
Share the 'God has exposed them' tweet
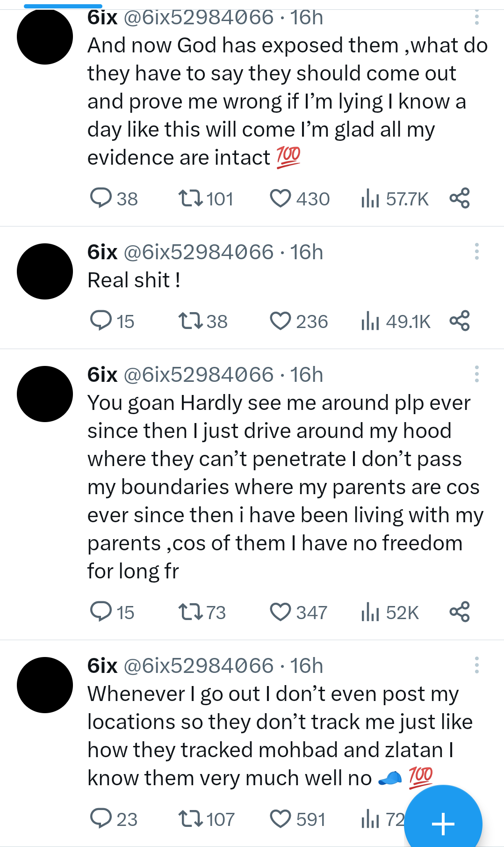point(459,198)
